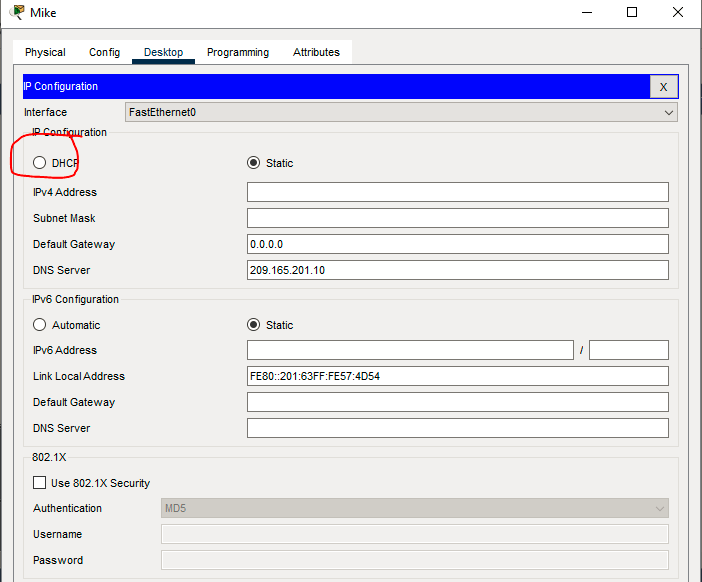Go to the Programming tab

238,52
